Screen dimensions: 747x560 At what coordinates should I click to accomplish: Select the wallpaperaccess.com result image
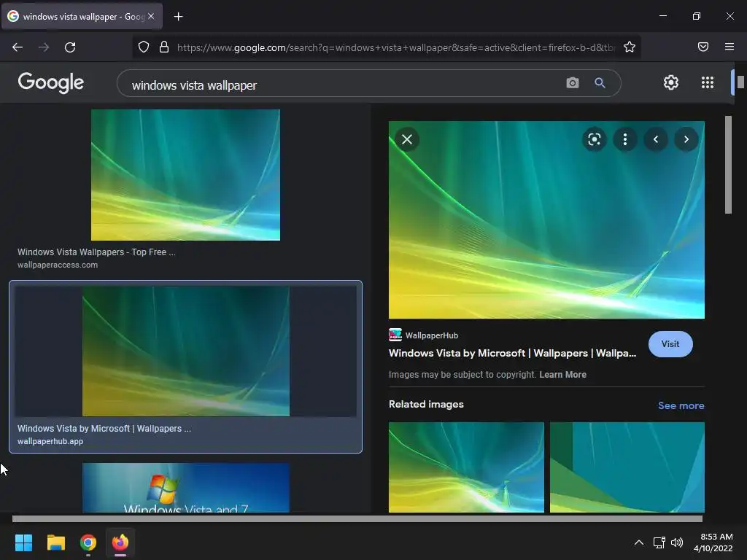click(x=185, y=175)
